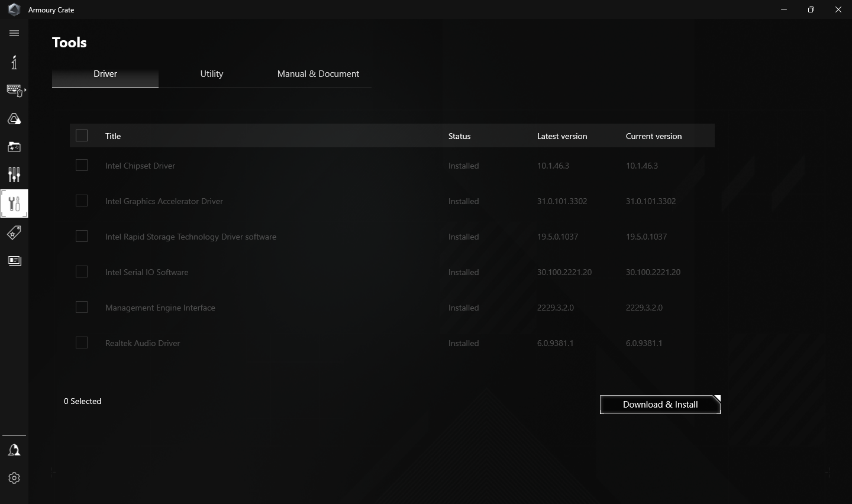Open the Device keyboard and mouse icon
Screen dimensions: 852x504
point(15,91)
